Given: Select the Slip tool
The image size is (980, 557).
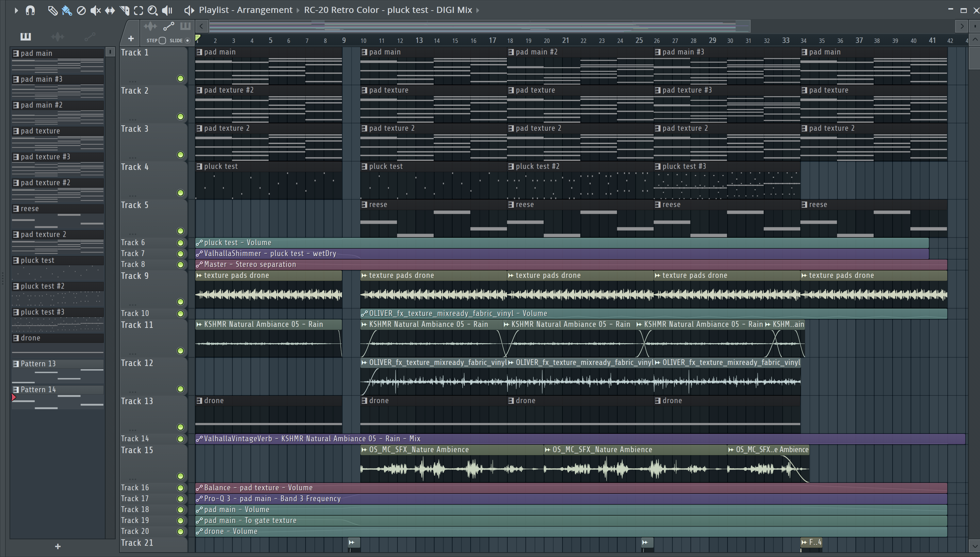Looking at the screenshot, I should point(110,10).
